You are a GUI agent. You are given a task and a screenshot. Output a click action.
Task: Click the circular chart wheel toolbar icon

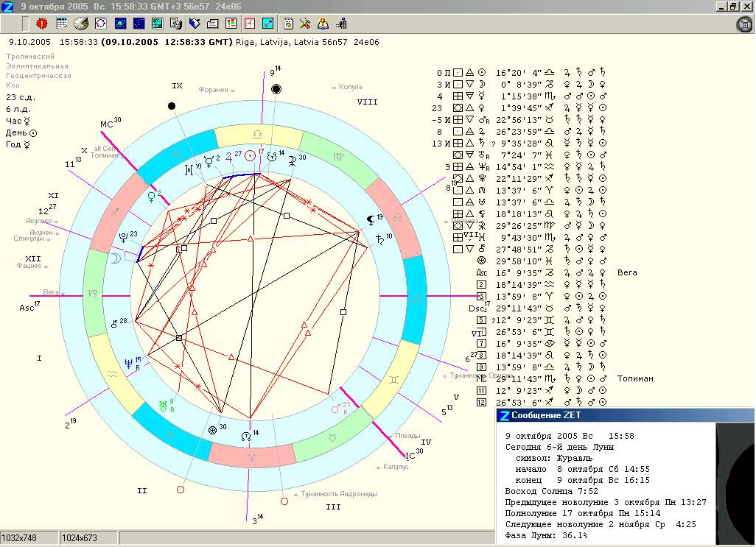coord(101,24)
